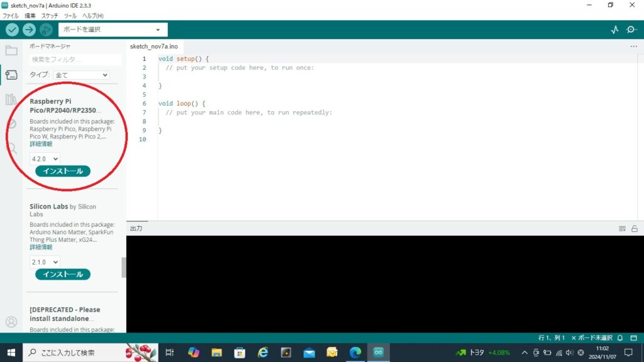Open File Explorer from the taskbar

(x=216, y=353)
